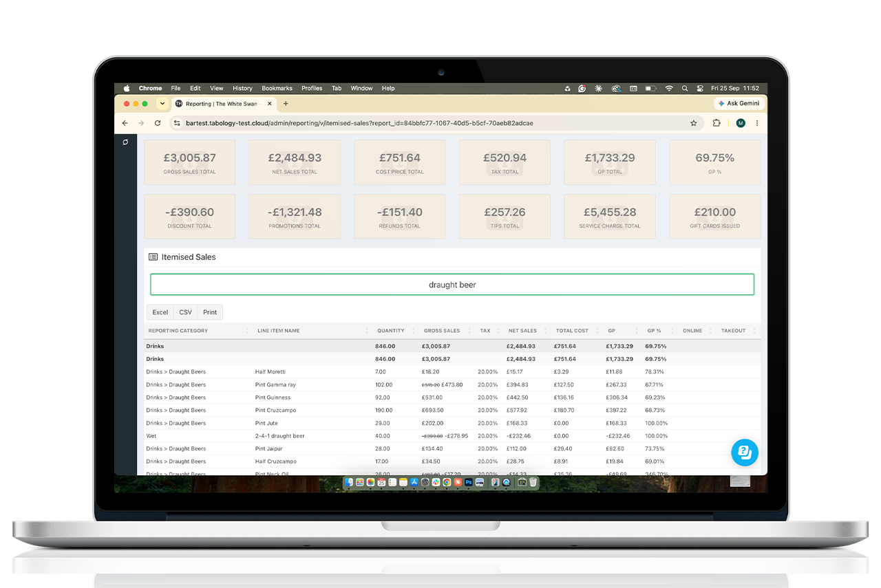Image resolution: width=881 pixels, height=588 pixels.
Task: Open the tab search dropdown chevron
Action: coord(162,104)
